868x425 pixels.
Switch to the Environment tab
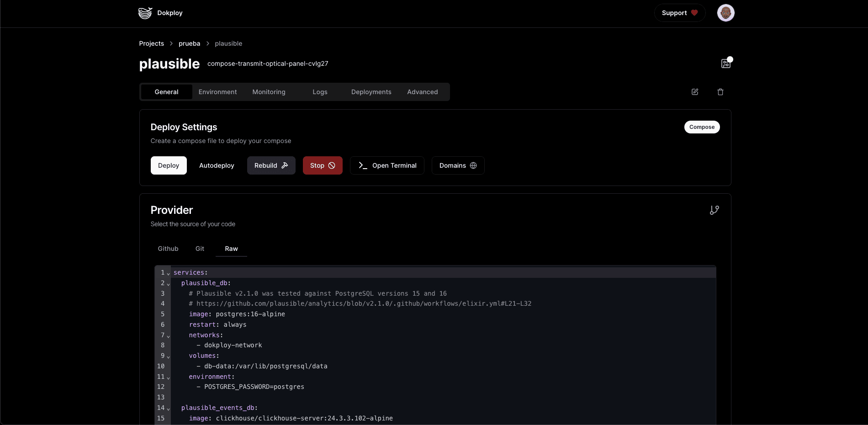217,92
